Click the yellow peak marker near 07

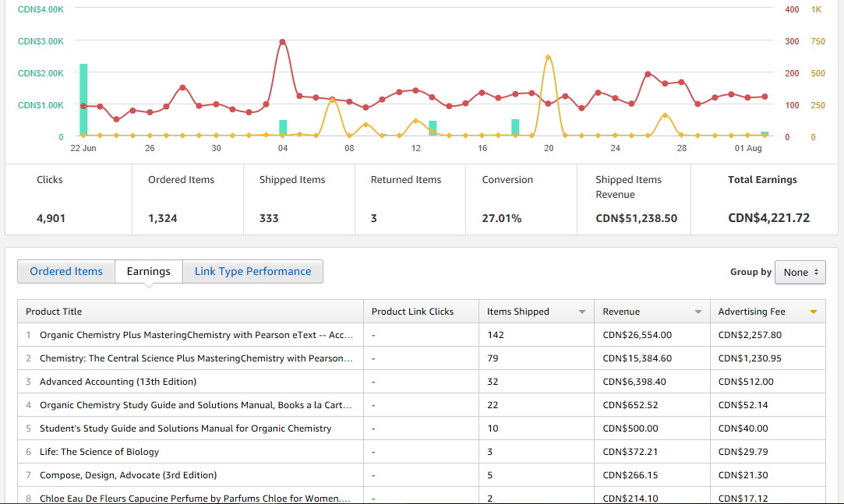point(332,100)
